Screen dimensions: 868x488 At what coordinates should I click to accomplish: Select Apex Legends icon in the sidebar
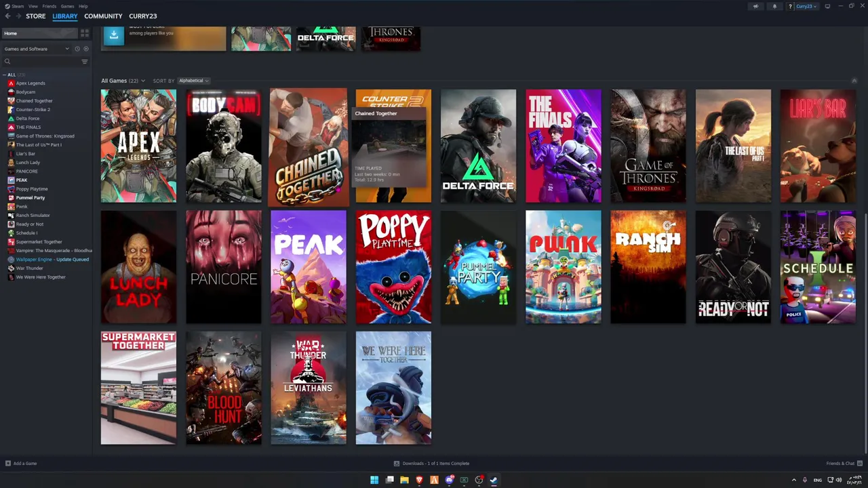pyautogui.click(x=11, y=83)
